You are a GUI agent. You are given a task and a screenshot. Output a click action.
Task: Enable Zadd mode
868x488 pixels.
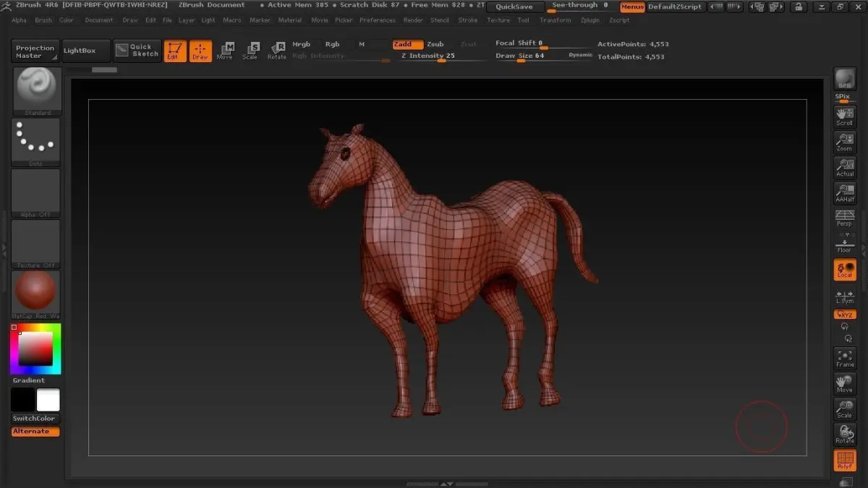point(408,44)
